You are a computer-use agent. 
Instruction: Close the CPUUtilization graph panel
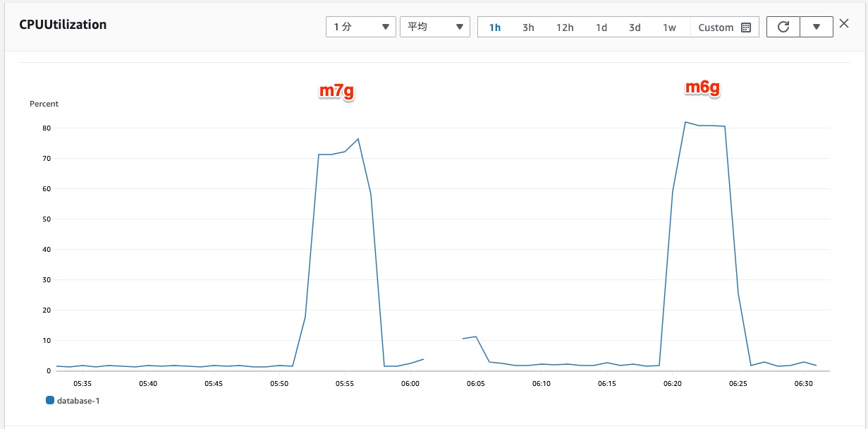click(x=844, y=24)
